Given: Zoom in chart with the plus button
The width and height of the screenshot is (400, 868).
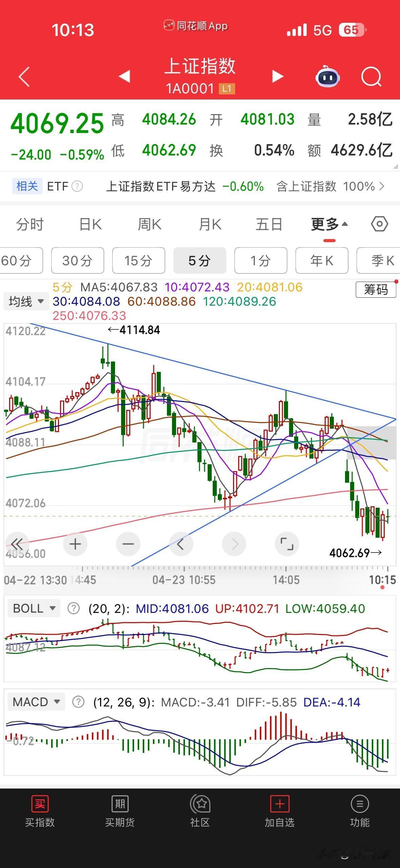Looking at the screenshot, I should [75, 544].
